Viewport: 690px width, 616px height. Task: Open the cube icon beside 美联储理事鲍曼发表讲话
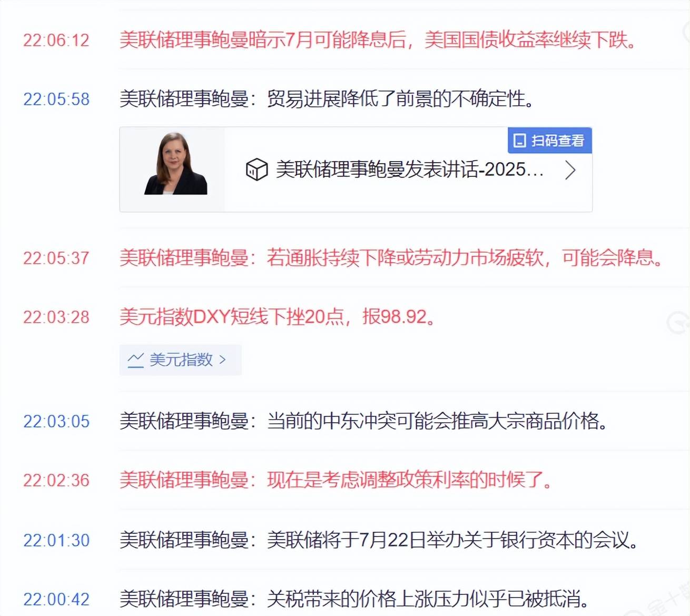pos(257,170)
